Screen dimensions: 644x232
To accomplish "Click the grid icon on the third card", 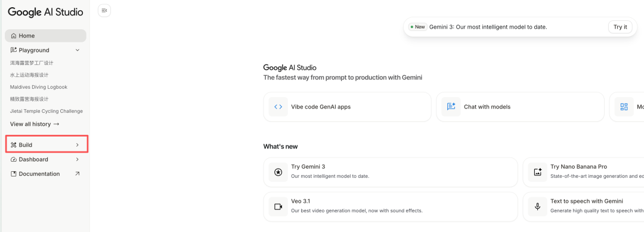I will (x=624, y=107).
